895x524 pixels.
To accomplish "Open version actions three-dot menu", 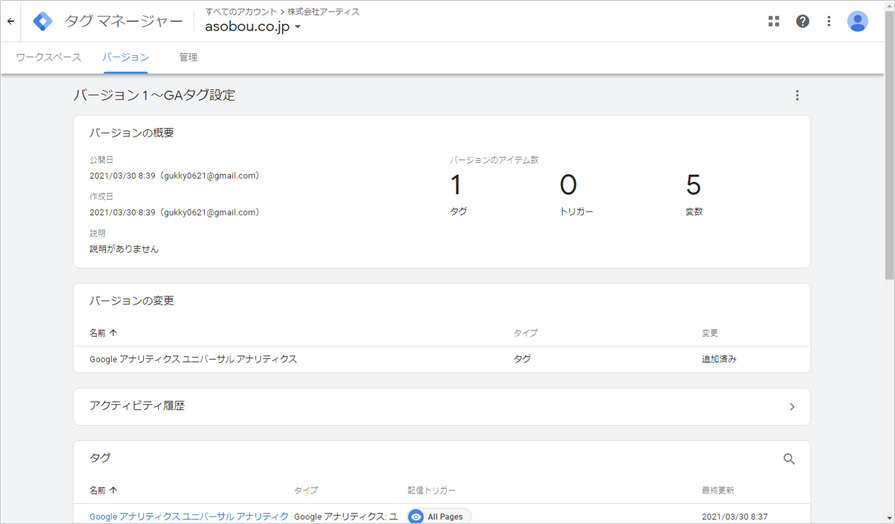I will point(797,95).
